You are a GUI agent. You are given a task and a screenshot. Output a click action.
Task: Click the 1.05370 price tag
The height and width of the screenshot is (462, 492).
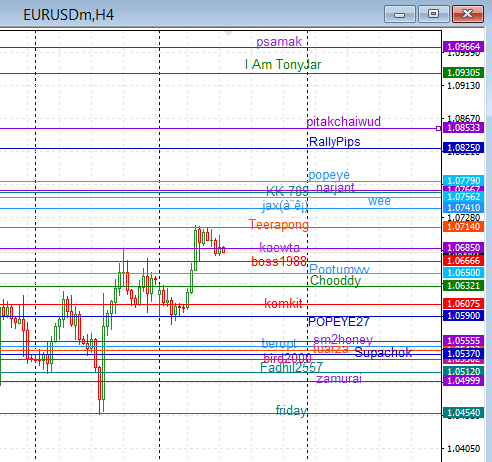click(463, 354)
